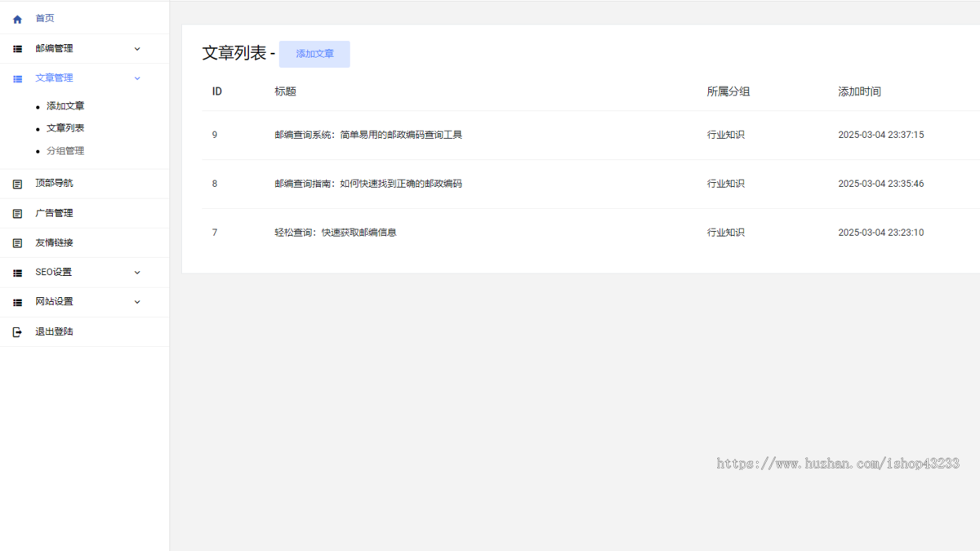Viewport: 980px width, 551px height.
Task: Click the logout icon beside 退出登陆
Action: click(17, 332)
